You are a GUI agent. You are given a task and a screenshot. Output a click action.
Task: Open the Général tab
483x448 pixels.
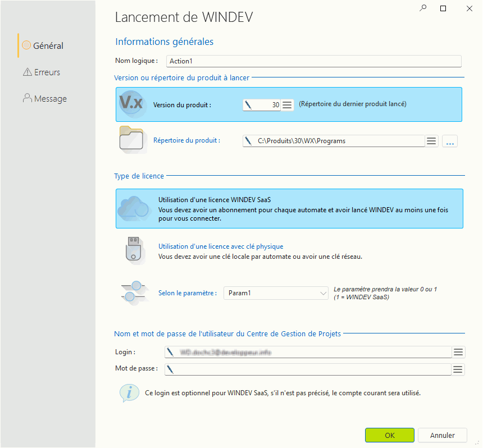pyautogui.click(x=43, y=45)
